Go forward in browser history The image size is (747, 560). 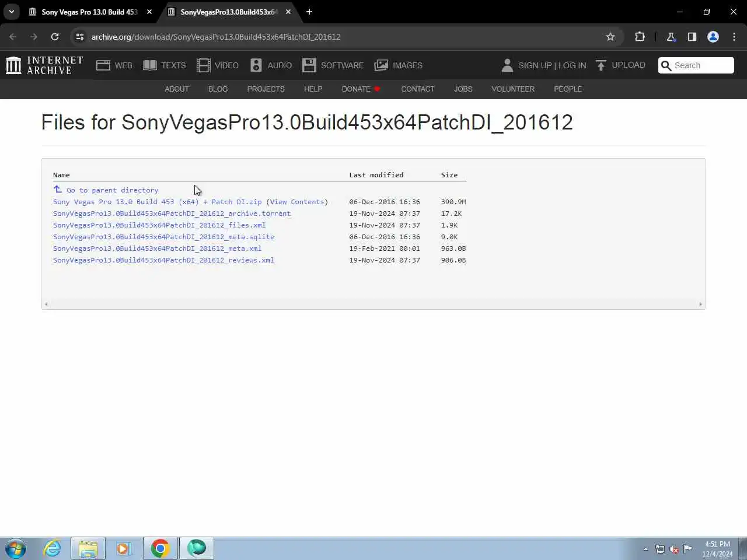pos(34,37)
